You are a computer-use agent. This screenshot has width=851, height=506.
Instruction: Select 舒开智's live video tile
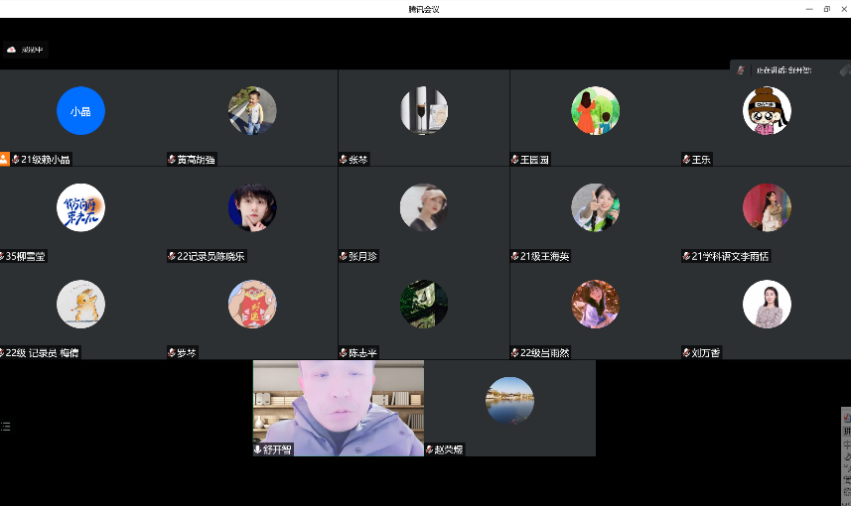338,408
